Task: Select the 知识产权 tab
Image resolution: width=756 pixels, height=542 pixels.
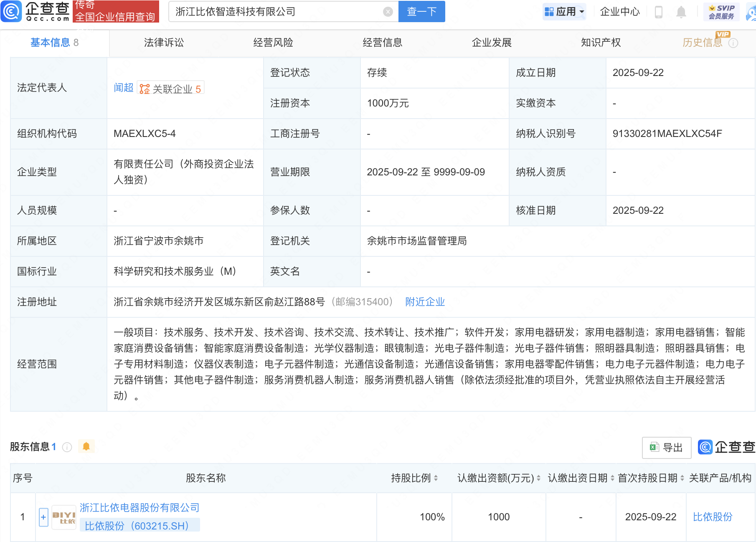Action: click(x=601, y=43)
